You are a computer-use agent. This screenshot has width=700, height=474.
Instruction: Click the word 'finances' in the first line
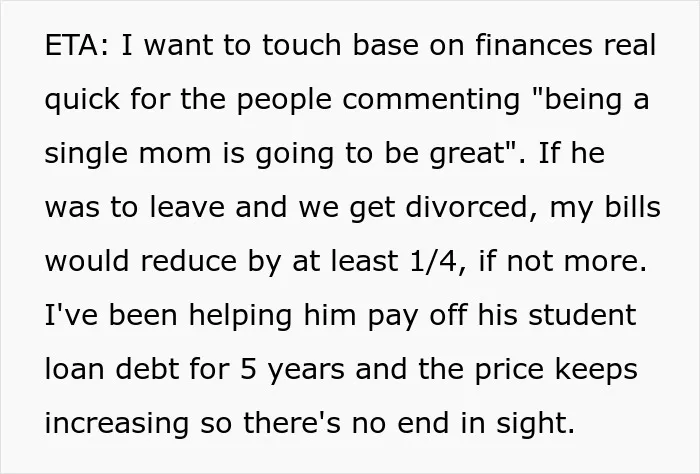[x=534, y=45]
